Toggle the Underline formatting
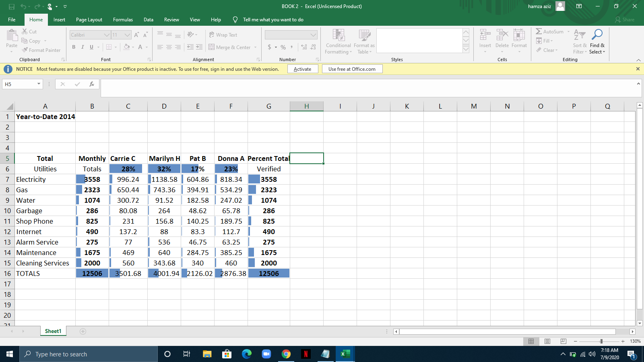 91,47
